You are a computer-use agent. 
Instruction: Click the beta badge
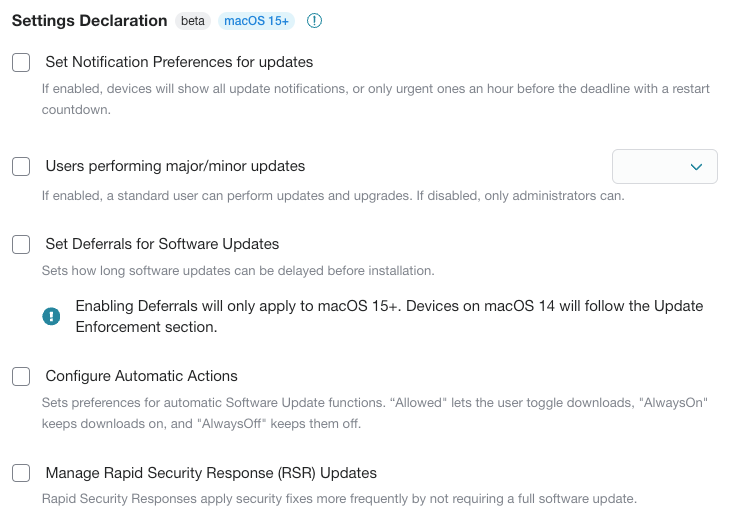pyautogui.click(x=193, y=21)
